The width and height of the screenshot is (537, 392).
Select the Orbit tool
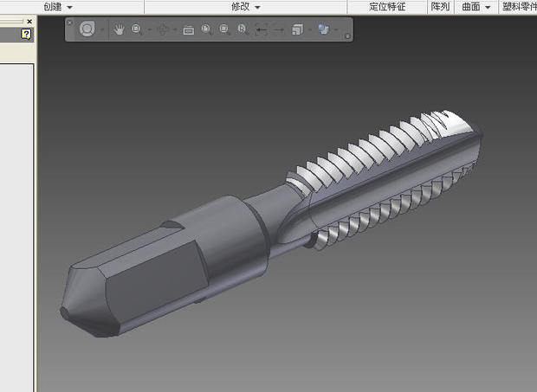pos(163,29)
